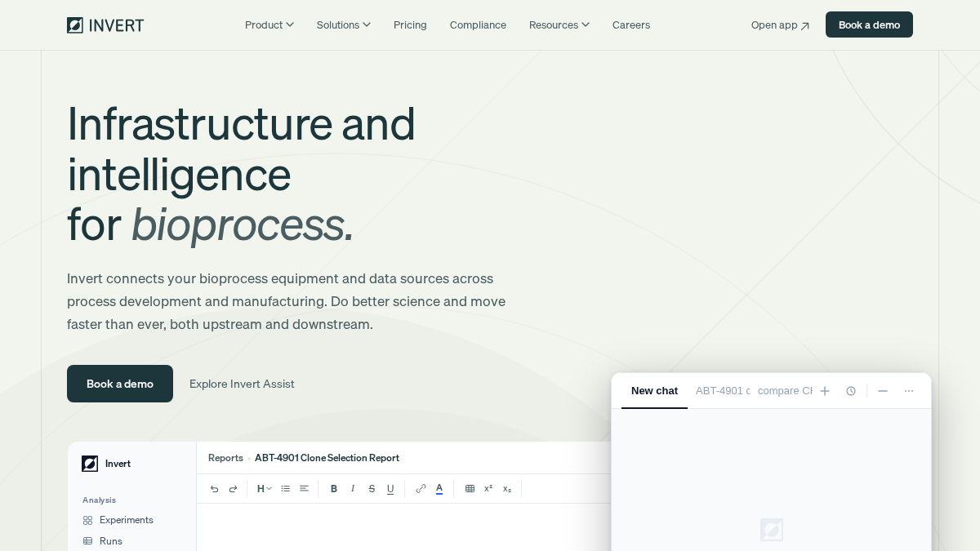This screenshot has width=980, height=551.
Task: Toggle bold formatting in the editor
Action: pos(334,489)
